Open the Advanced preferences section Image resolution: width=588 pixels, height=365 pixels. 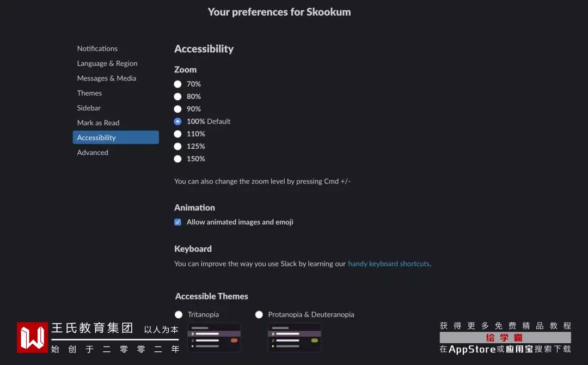(93, 153)
